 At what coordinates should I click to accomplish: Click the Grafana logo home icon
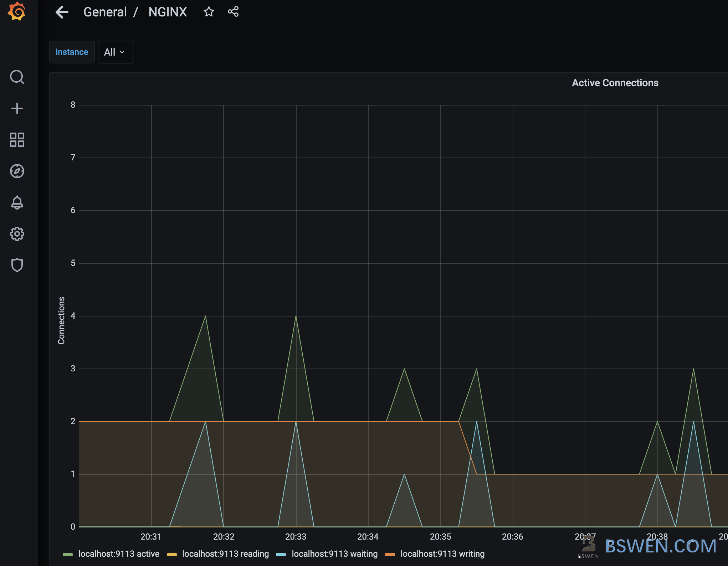tap(17, 11)
